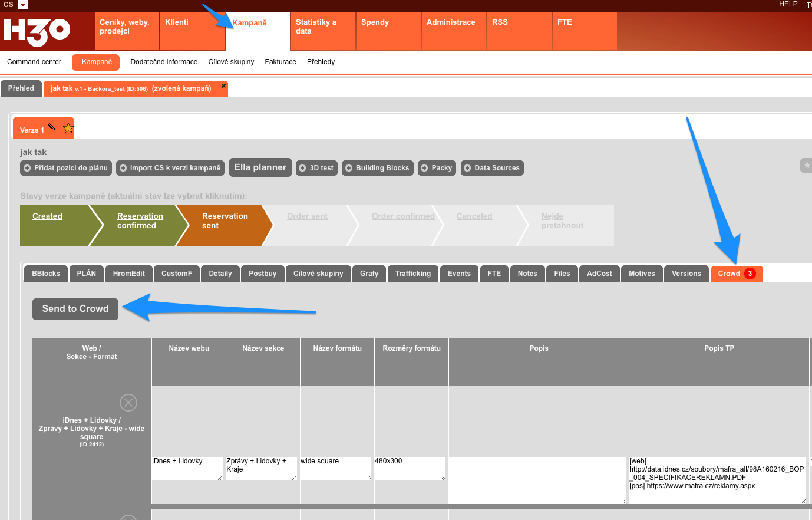812x520 pixels.
Task: Set campaign status to Canceled
Action: (474, 216)
